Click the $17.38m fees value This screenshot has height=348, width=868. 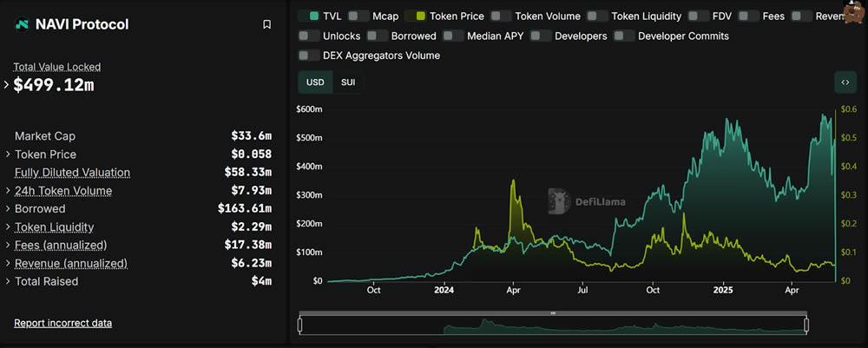click(x=248, y=245)
